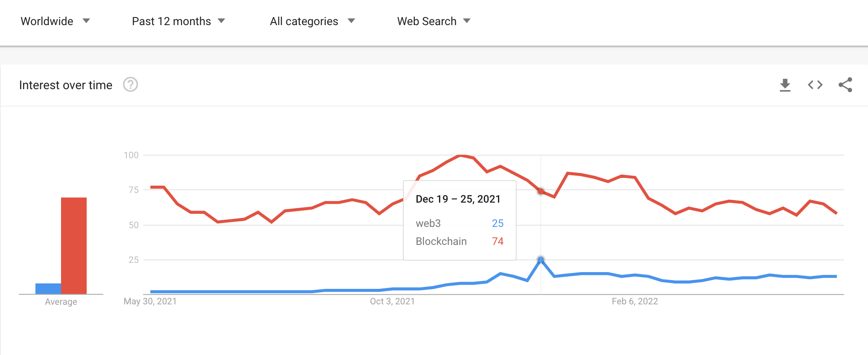The height and width of the screenshot is (355, 868).
Task: Select the Feb 6, 2022 axis label
Action: pyautogui.click(x=635, y=301)
